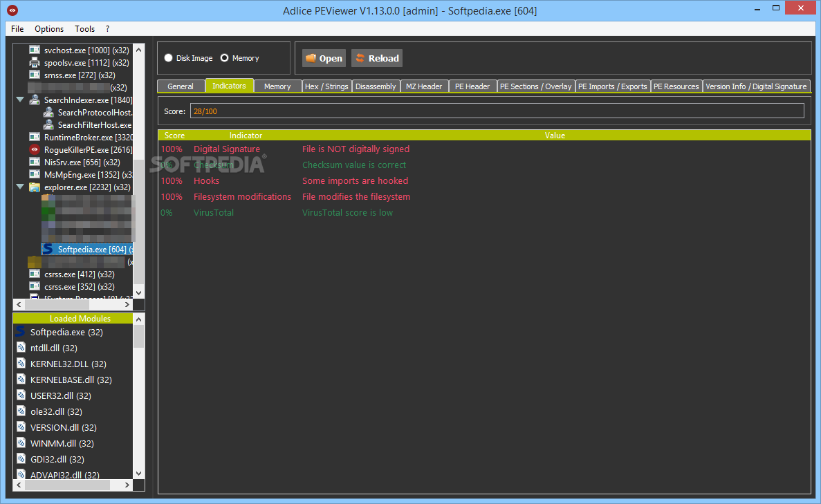Click the spoolsv.exe printer icon

35,62
